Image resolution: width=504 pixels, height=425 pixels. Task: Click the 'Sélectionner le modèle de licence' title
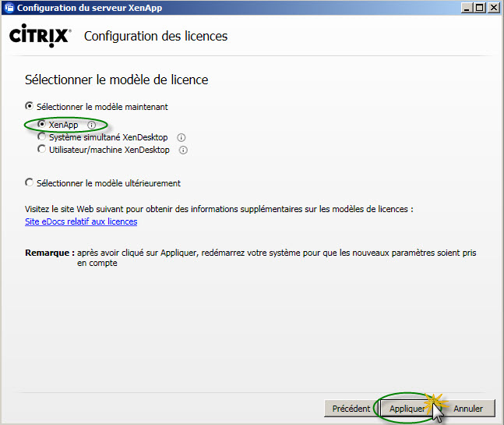click(x=117, y=80)
